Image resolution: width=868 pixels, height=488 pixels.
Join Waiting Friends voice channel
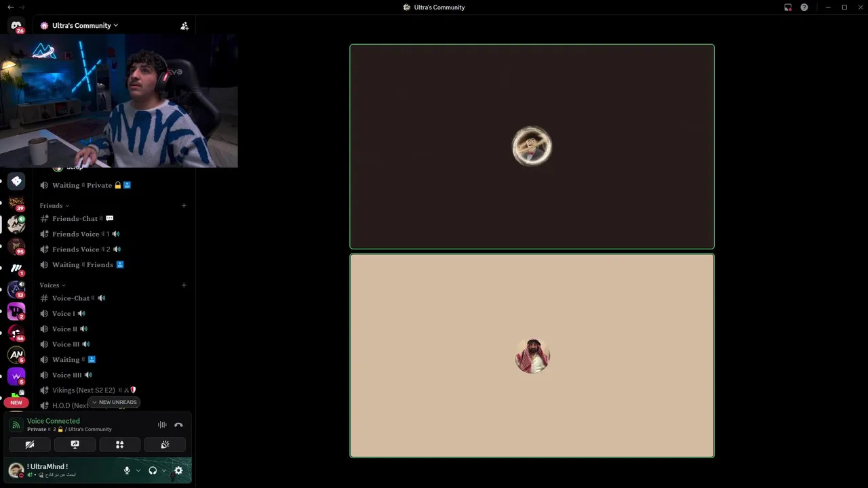click(x=113, y=265)
